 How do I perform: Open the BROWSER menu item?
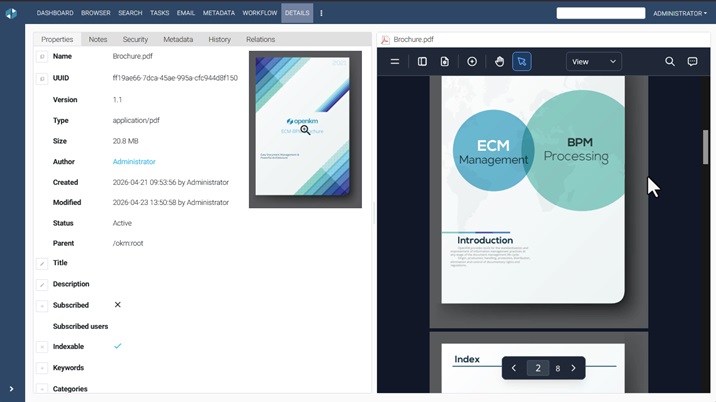tap(96, 13)
